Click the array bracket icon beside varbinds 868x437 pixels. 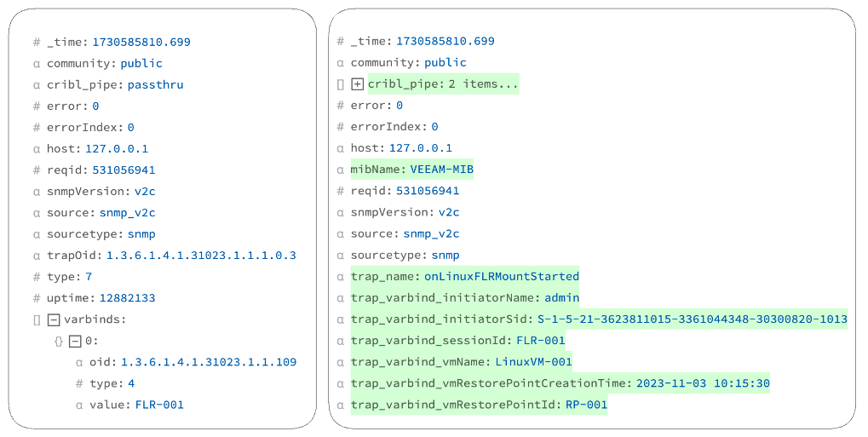click(x=37, y=320)
